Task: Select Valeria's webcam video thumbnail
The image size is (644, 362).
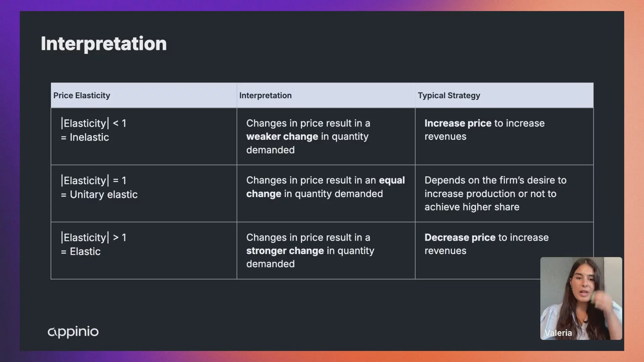Action: pyautogui.click(x=581, y=298)
